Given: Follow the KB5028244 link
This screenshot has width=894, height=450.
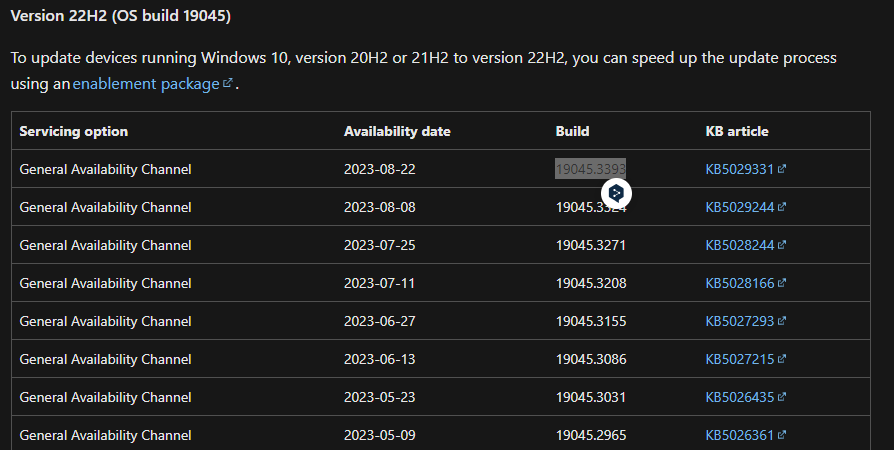Looking at the screenshot, I should [x=739, y=245].
